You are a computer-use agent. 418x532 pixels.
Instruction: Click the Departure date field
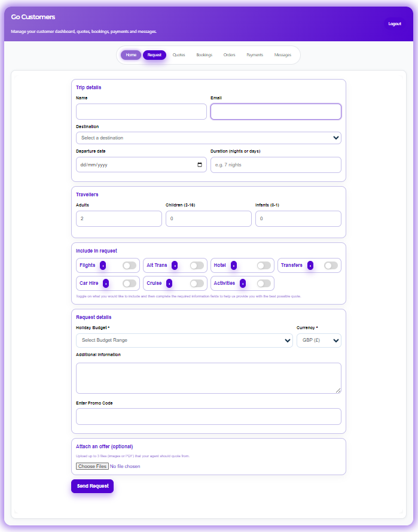tap(141, 165)
